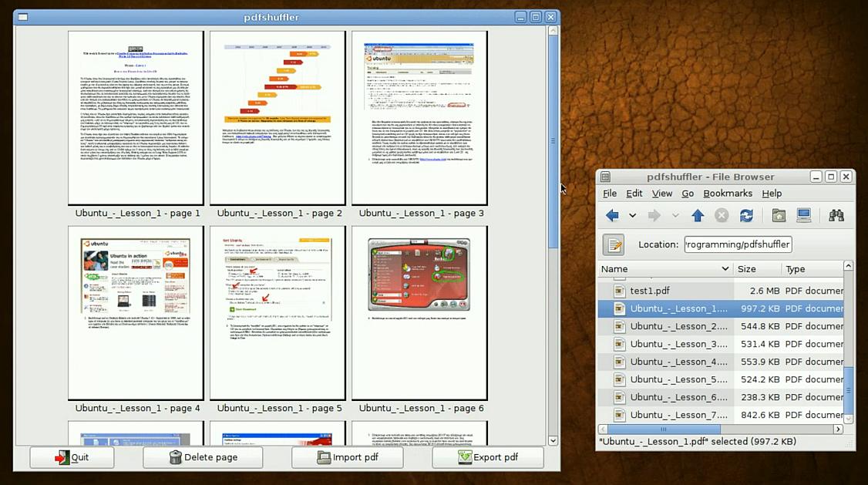Click 553.9 KB size cell
Viewport: 868px width, 485px height.
[x=760, y=362]
